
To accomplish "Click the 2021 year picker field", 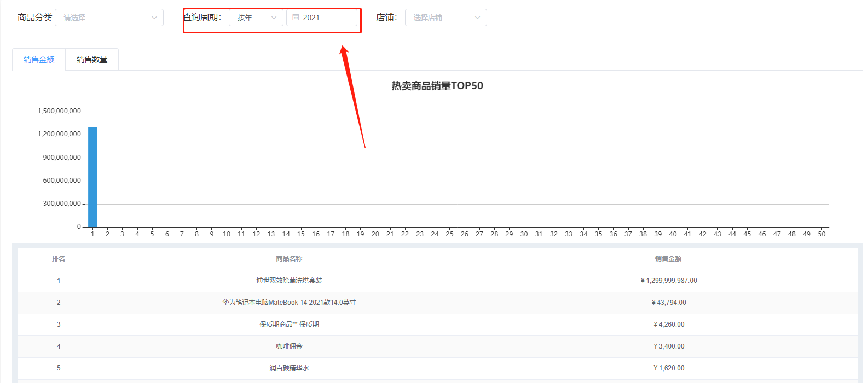I will (x=322, y=18).
